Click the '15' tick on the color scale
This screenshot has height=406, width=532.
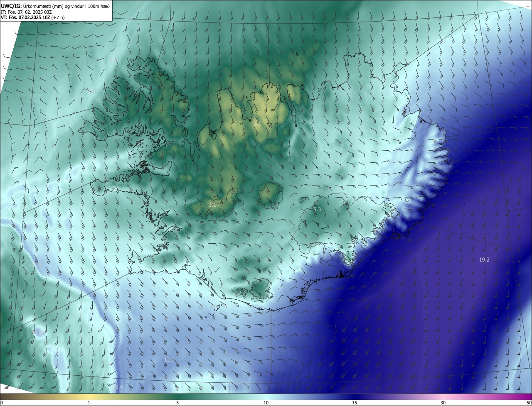pos(355,403)
